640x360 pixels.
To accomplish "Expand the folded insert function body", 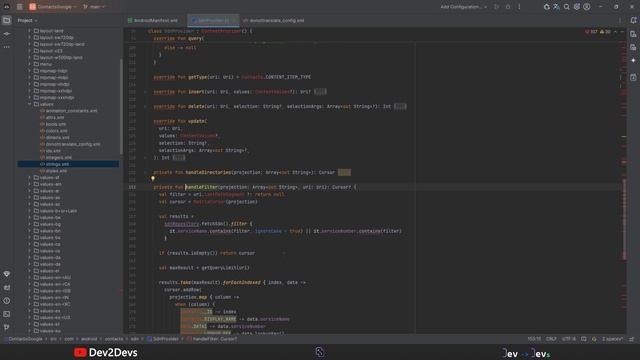I will (x=320, y=92).
